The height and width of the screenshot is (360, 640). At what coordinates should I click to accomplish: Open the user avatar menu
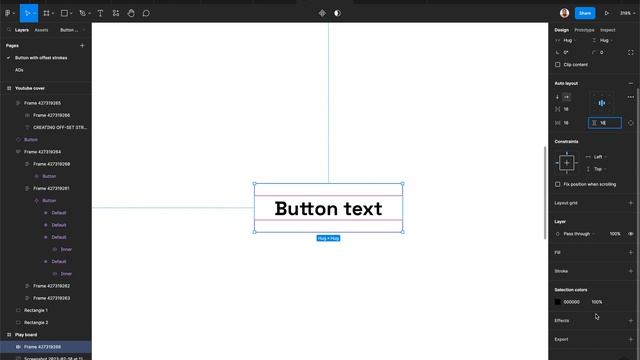[x=564, y=13]
